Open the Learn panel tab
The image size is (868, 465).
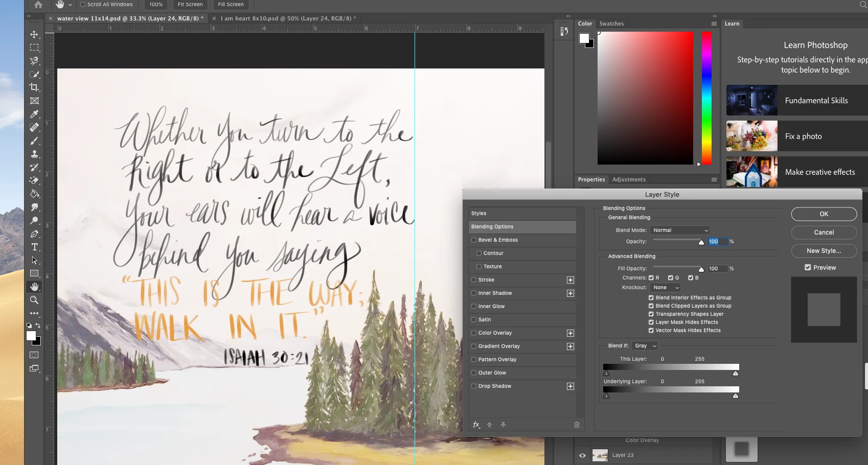pyautogui.click(x=732, y=24)
